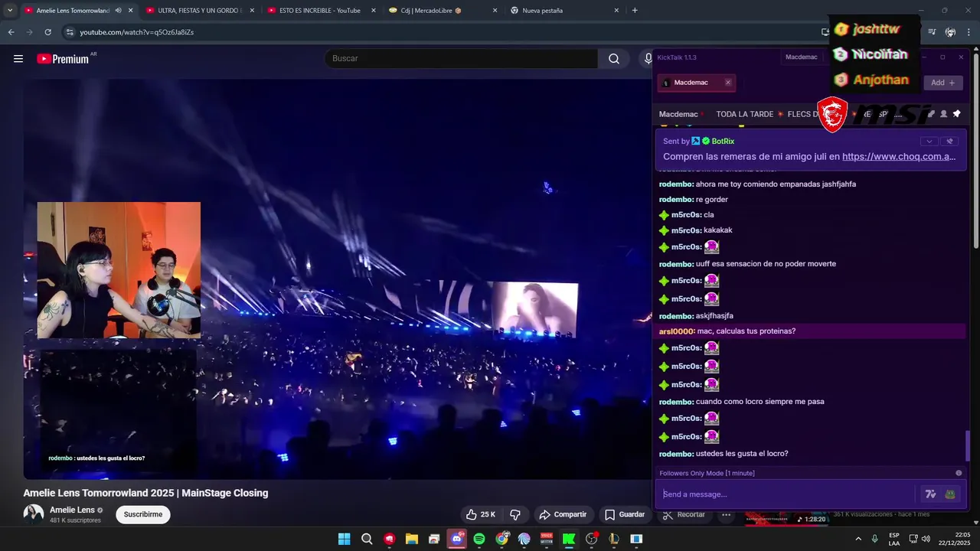This screenshot has height=551, width=980.
Task: Show hidden system tray icons
Action: 858,539
